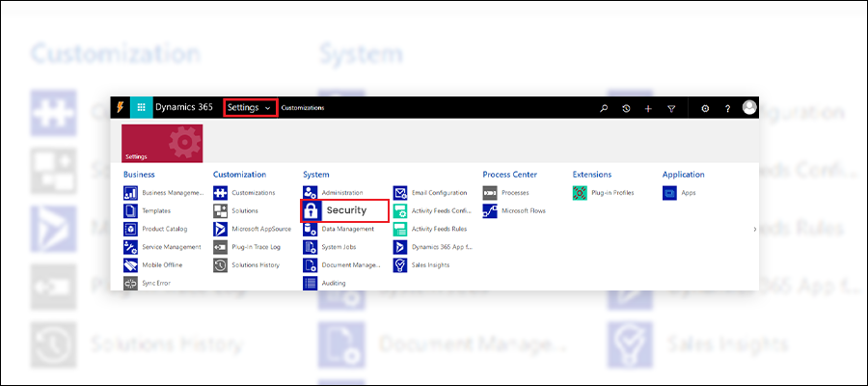Image resolution: width=868 pixels, height=386 pixels.
Task: Click the Microsoft Flows icon
Action: click(489, 211)
